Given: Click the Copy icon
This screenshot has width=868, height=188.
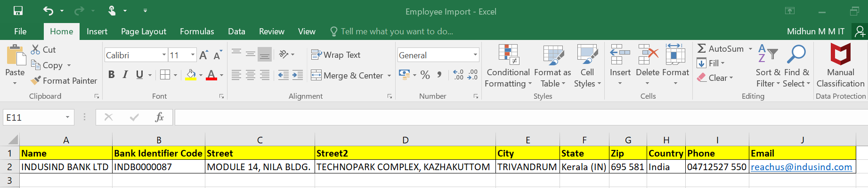Looking at the screenshot, I should tap(35, 65).
